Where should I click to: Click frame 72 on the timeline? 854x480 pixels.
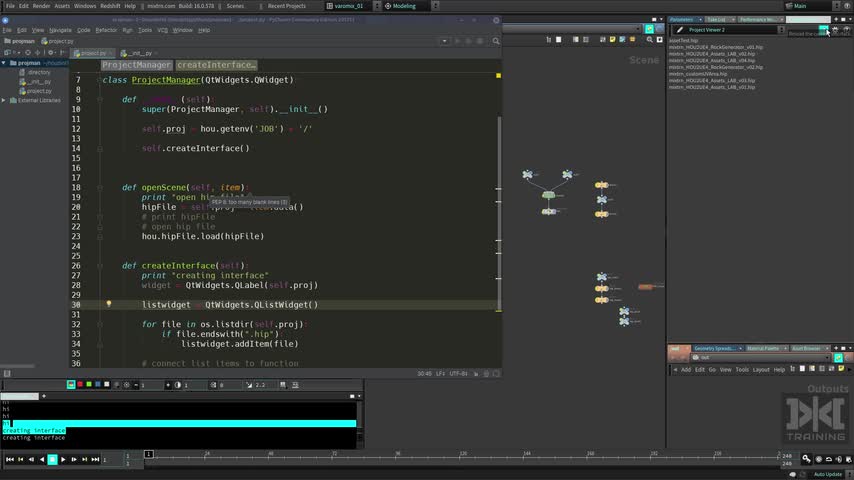334,455
